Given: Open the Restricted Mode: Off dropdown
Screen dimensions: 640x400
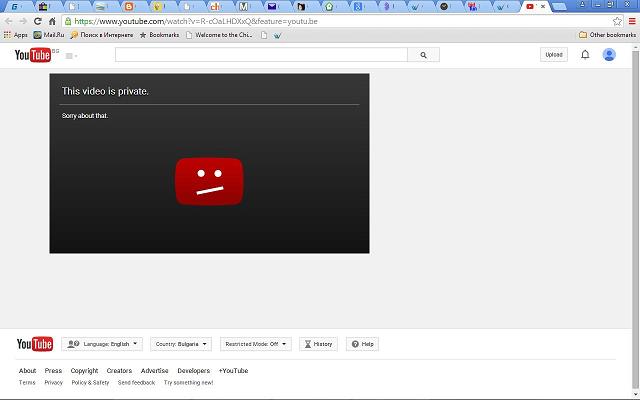Looking at the screenshot, I should coord(256,344).
